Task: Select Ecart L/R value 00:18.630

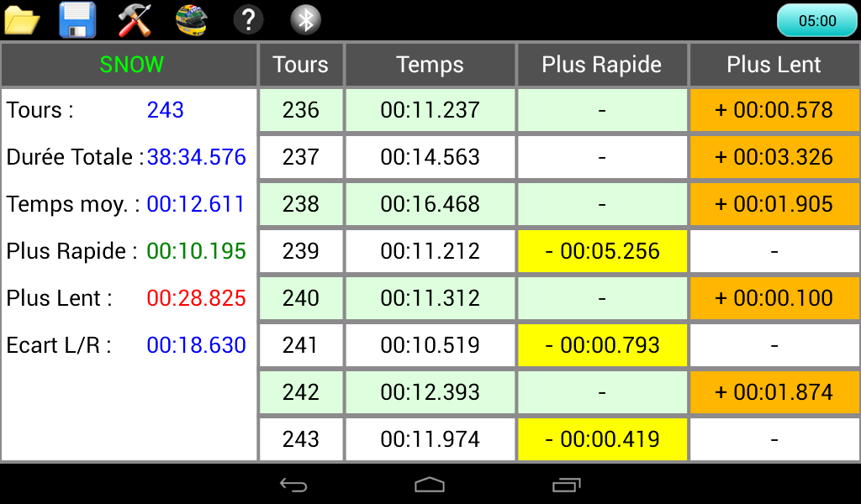Action: pyautogui.click(x=196, y=345)
